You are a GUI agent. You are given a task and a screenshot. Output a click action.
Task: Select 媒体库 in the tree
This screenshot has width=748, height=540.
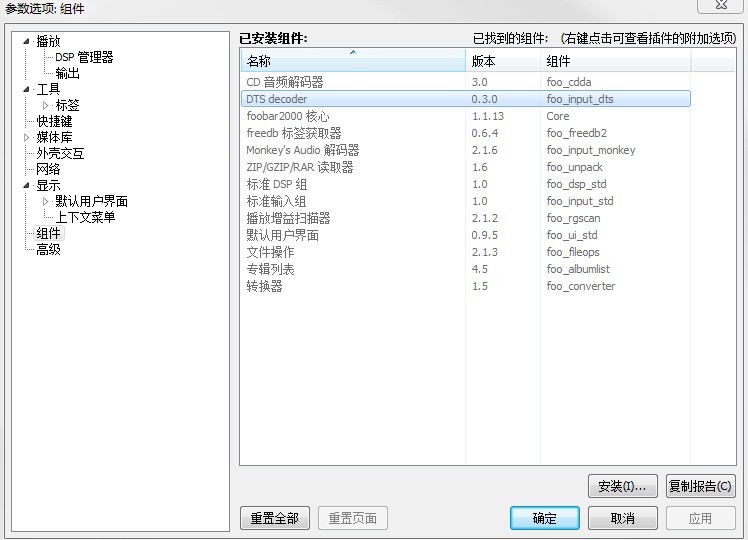[54, 137]
